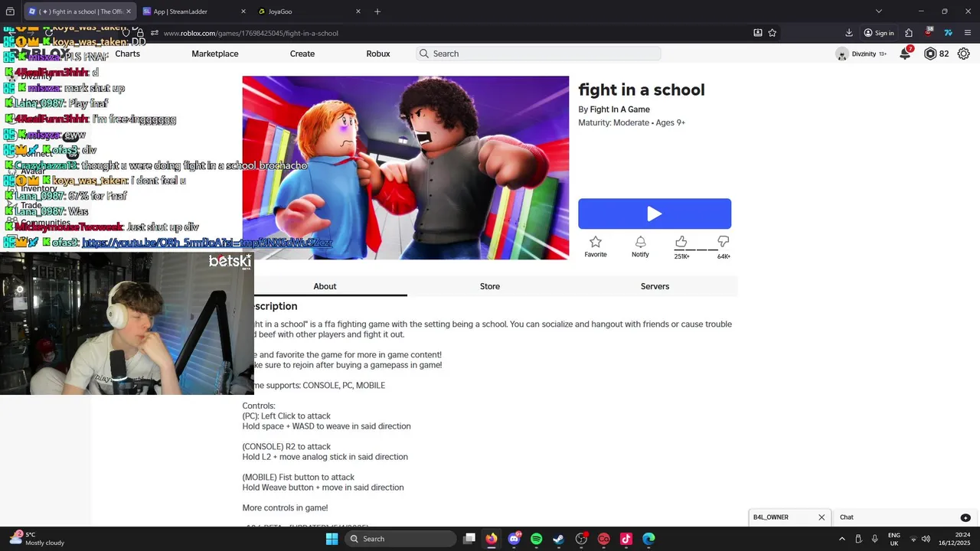
Task: Switch to the About tab
Action: click(325, 286)
